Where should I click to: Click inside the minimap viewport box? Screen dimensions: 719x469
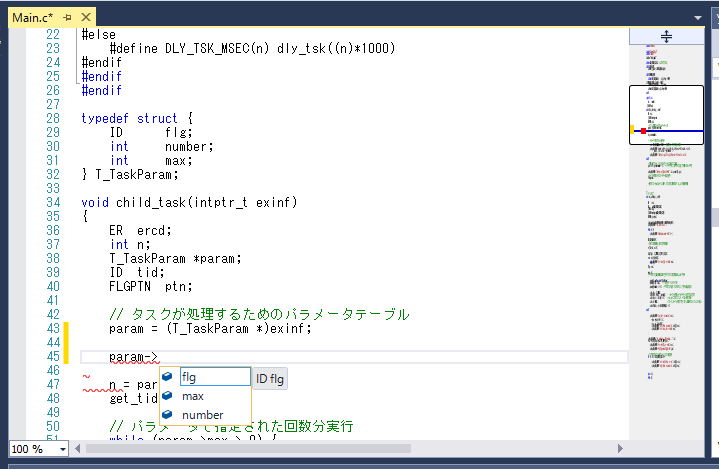(x=667, y=110)
